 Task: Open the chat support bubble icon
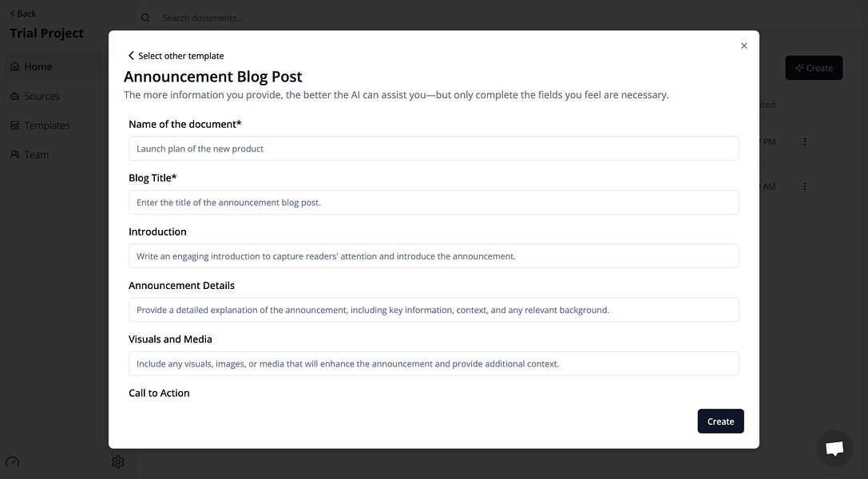(834, 448)
